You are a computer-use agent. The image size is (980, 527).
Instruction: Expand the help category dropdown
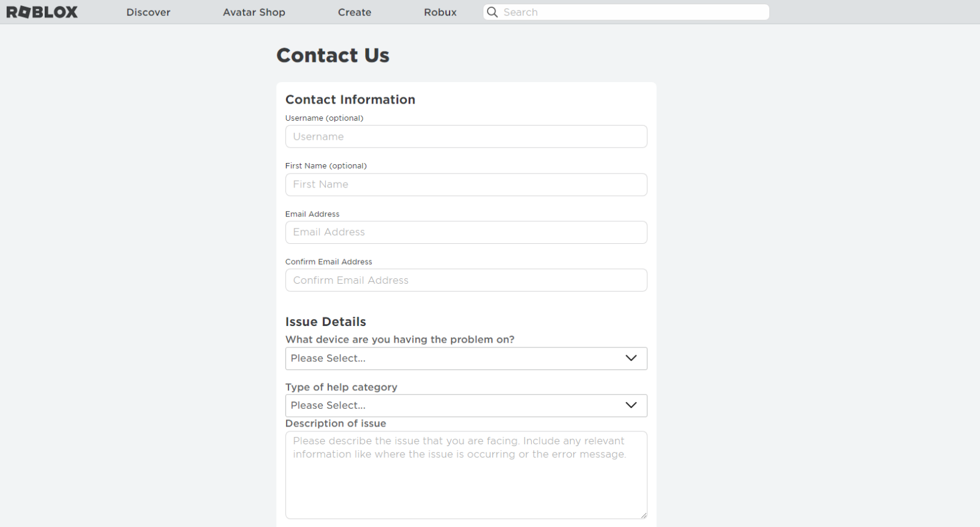click(453, 406)
